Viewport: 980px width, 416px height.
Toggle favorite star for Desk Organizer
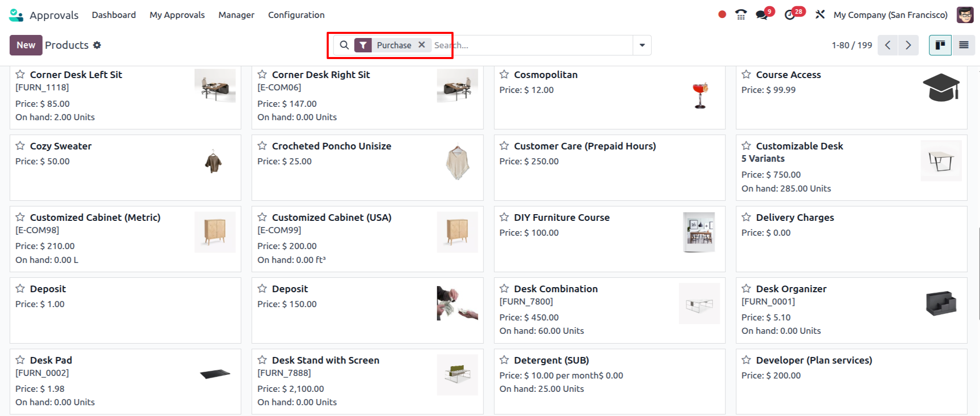click(746, 289)
